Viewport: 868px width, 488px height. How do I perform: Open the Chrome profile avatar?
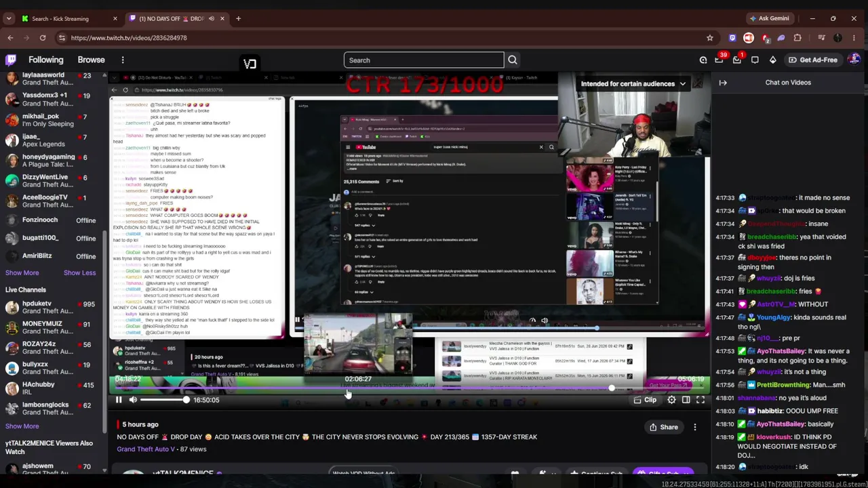pyautogui.click(x=837, y=38)
